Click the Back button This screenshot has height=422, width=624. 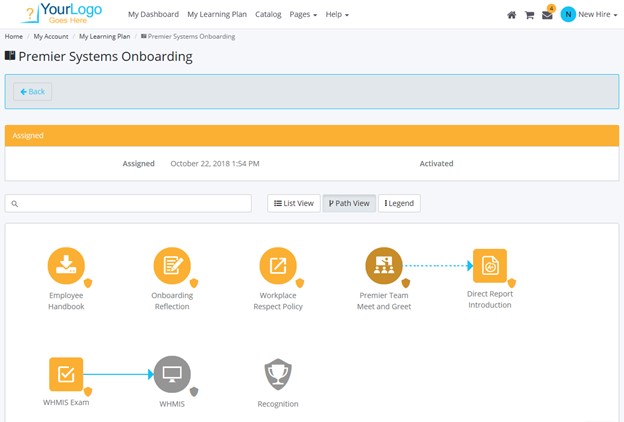point(33,91)
